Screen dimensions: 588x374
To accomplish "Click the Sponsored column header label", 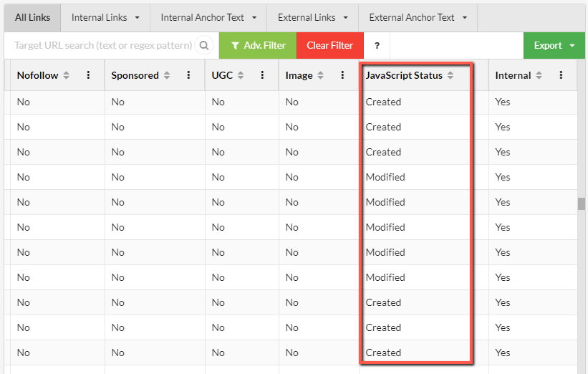I will pos(135,75).
